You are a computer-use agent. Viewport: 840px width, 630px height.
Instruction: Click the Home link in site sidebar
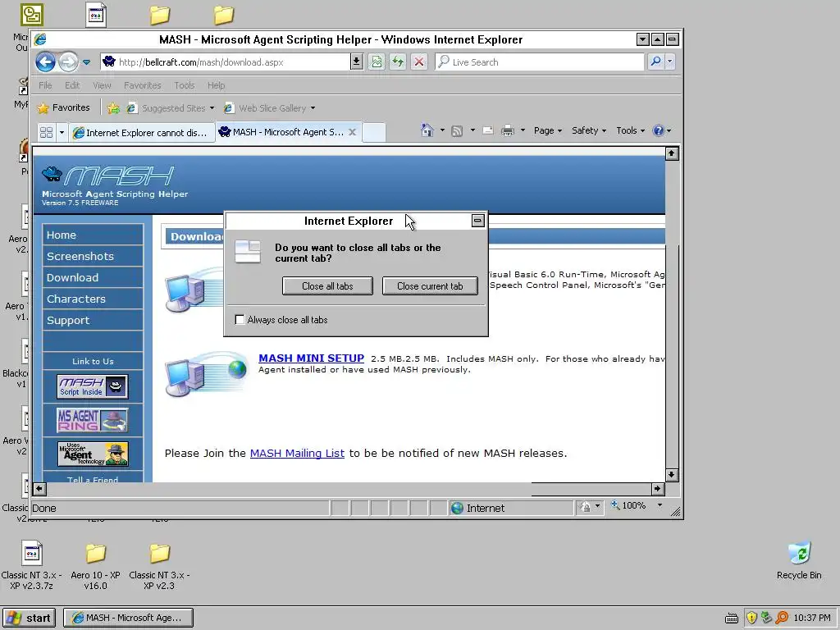pos(61,235)
